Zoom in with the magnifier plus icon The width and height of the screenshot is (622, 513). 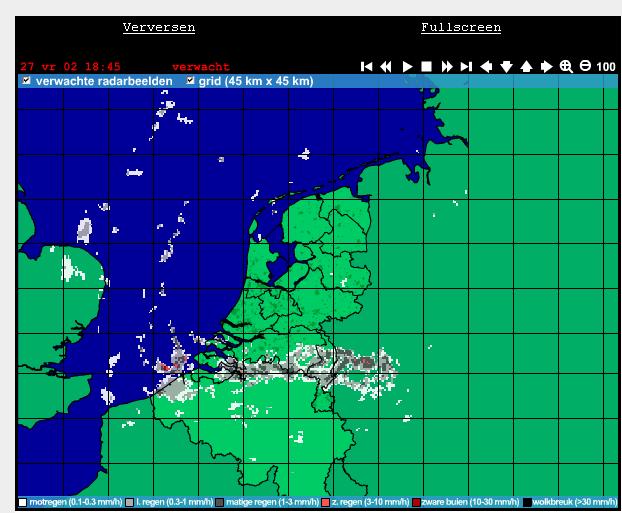[x=566, y=67]
